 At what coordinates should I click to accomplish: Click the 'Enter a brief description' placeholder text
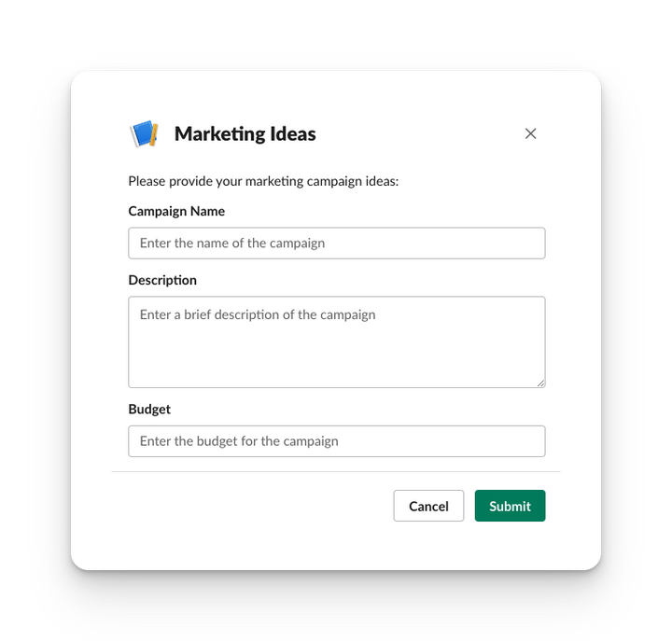(258, 315)
